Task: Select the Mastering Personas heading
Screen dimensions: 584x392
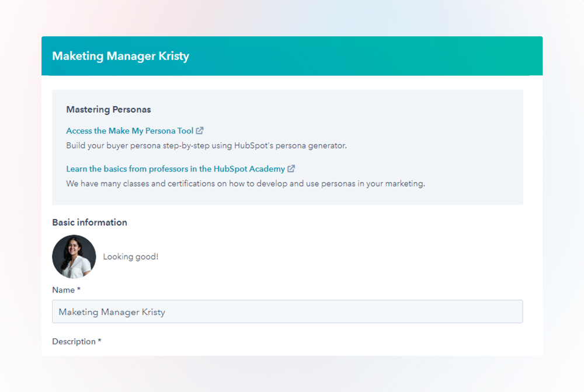Action: tap(109, 109)
